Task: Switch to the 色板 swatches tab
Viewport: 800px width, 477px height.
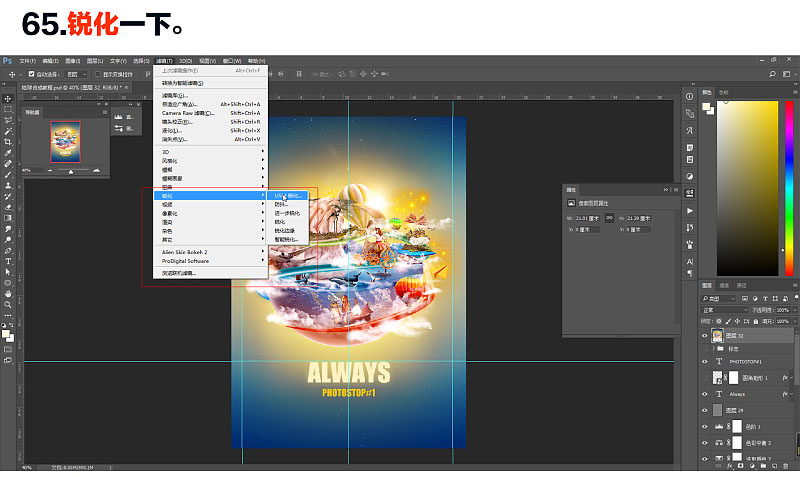Action: click(723, 92)
